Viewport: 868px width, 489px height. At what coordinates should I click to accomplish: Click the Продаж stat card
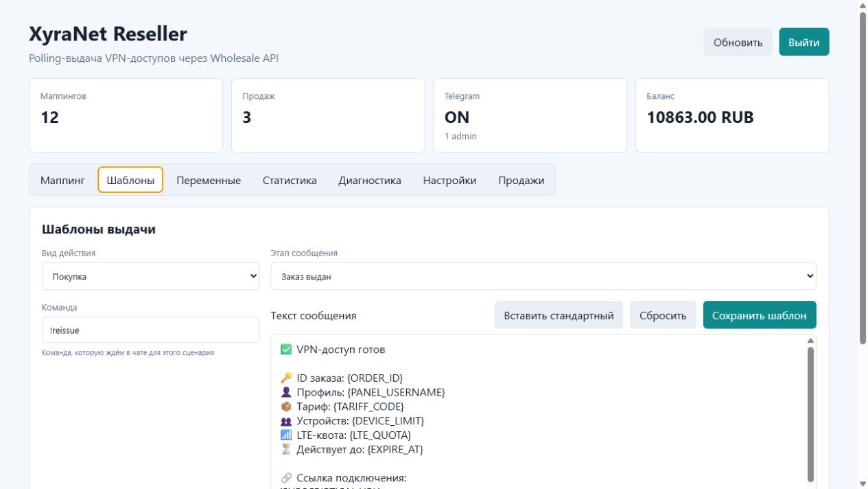point(328,115)
